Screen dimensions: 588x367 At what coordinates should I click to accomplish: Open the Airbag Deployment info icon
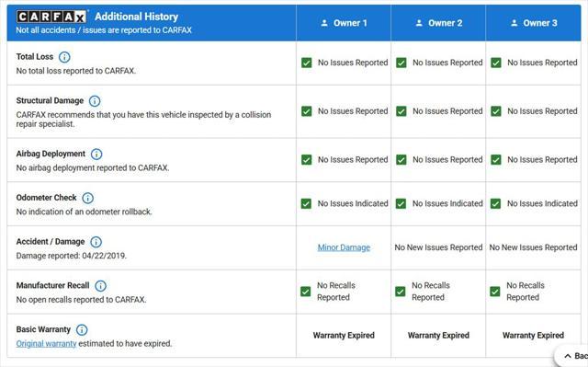pos(96,154)
